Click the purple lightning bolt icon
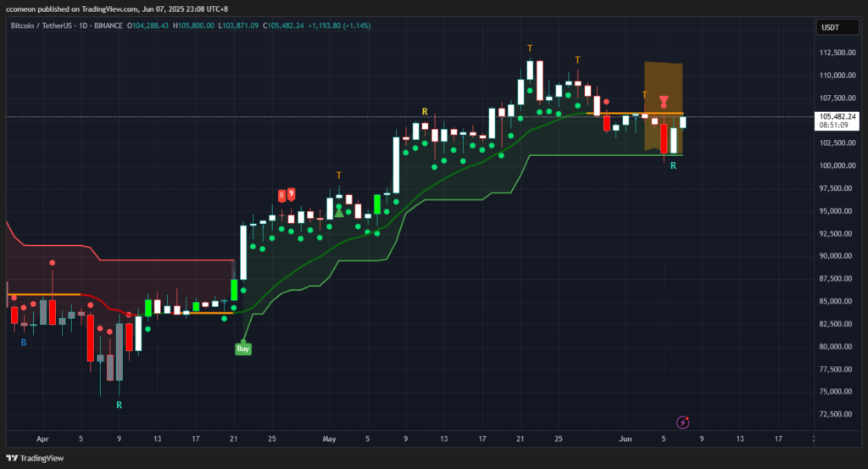This screenshot has height=469, width=868. [x=683, y=422]
